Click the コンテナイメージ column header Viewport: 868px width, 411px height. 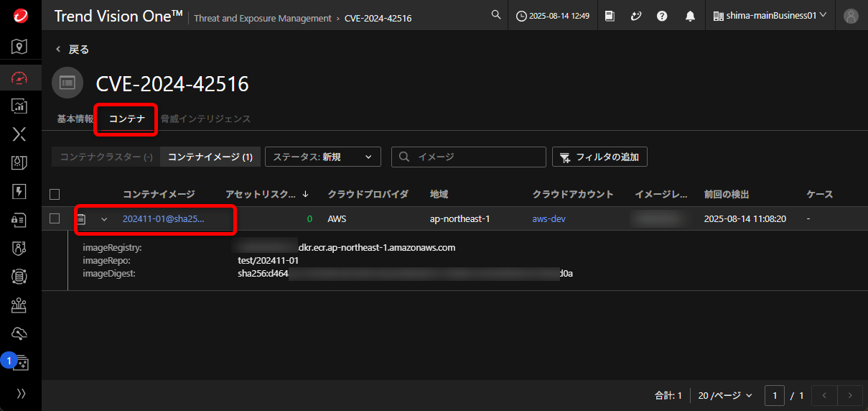coord(159,194)
